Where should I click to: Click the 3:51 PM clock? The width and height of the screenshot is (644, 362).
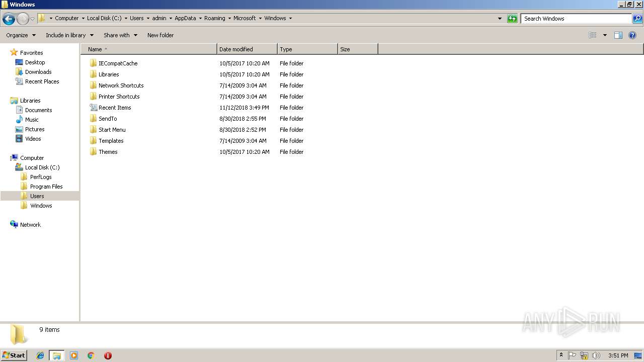[618, 355]
